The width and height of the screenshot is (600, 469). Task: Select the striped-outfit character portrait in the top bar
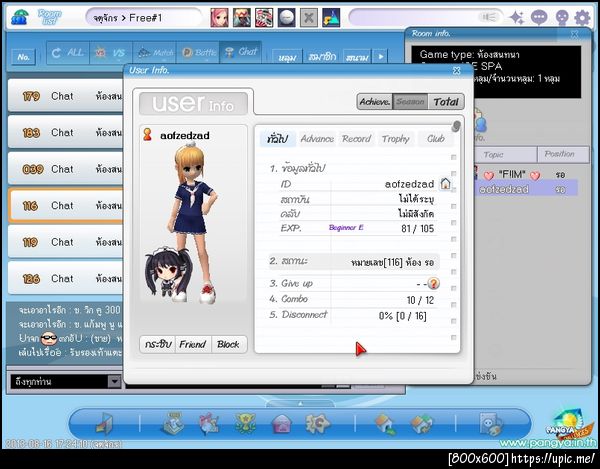click(264, 18)
